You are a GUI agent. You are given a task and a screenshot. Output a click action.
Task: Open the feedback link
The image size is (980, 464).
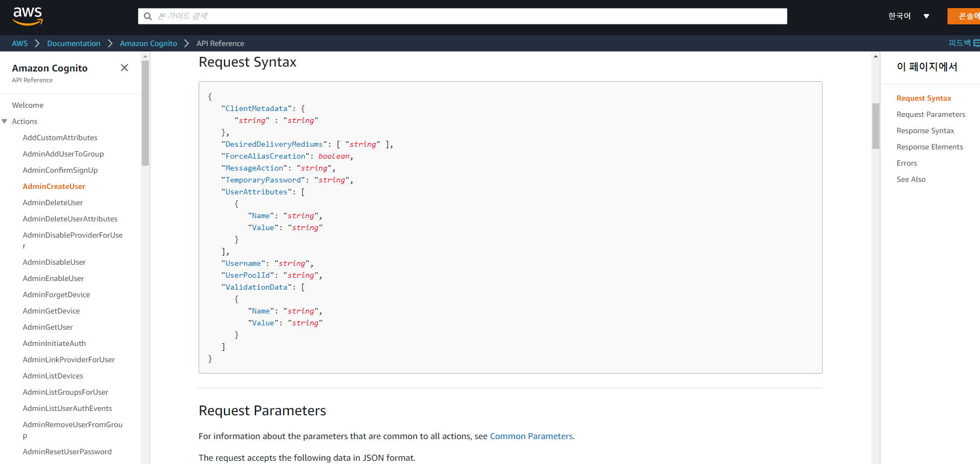964,43
